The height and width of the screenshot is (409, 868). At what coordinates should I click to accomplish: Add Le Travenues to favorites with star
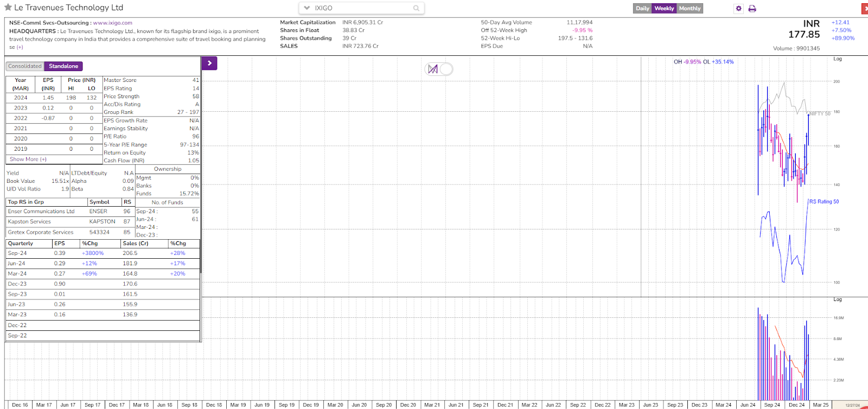[8, 8]
